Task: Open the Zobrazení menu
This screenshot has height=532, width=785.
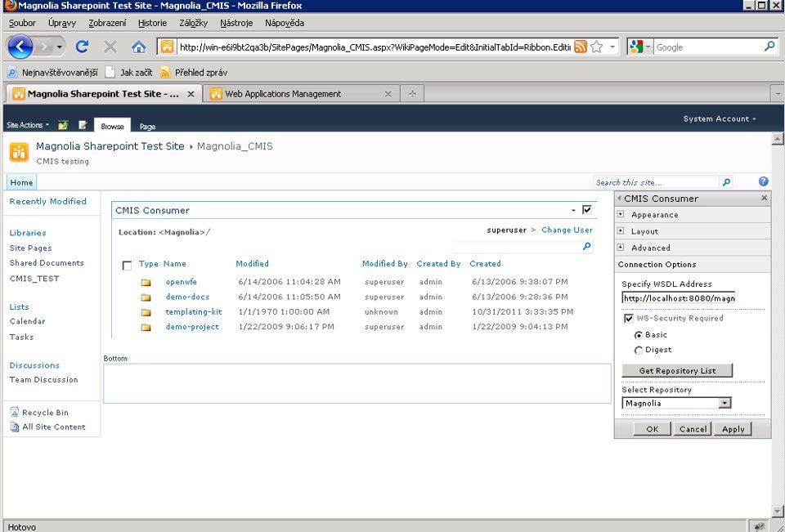Action: 107,23
